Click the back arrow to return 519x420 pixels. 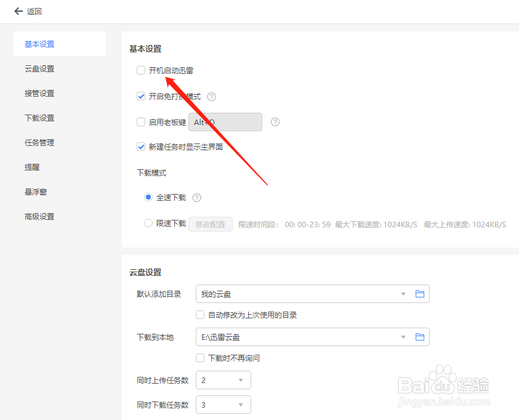coord(18,11)
